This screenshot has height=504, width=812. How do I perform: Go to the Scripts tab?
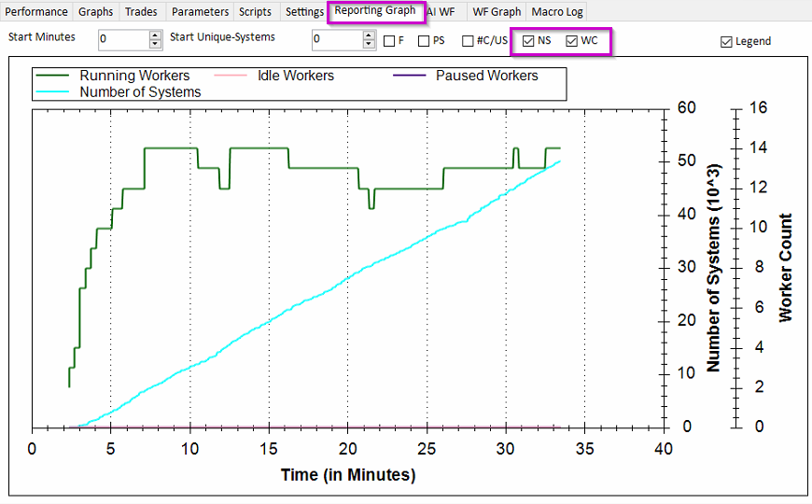coord(255,12)
